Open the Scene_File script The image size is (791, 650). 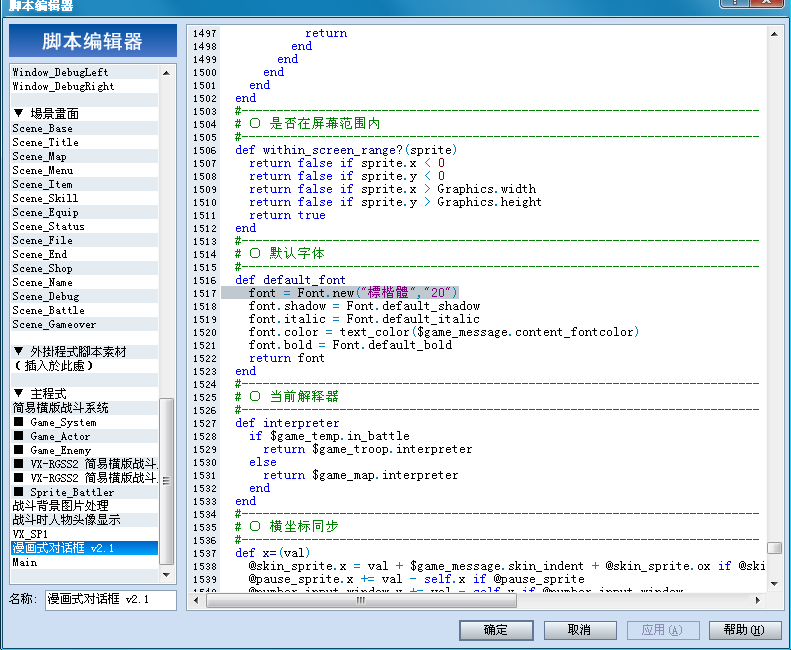[85, 240]
